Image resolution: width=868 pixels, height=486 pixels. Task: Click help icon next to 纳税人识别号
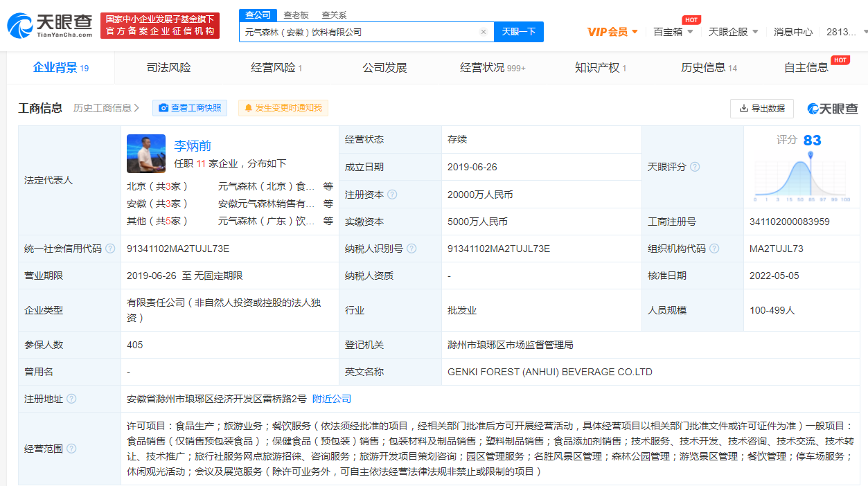(x=412, y=249)
